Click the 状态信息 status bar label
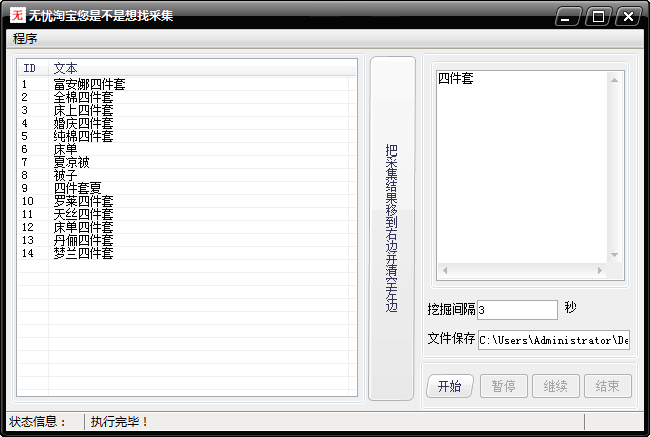 coord(37,422)
